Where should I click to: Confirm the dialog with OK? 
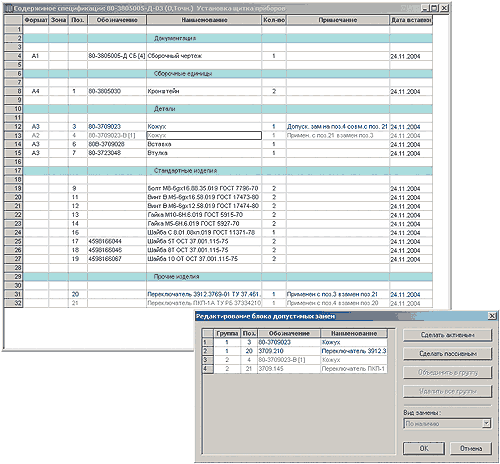[424, 448]
